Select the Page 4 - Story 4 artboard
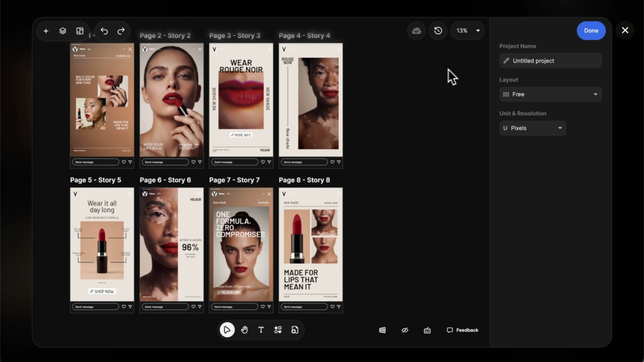Image resolution: width=644 pixels, height=362 pixels. coord(311,106)
